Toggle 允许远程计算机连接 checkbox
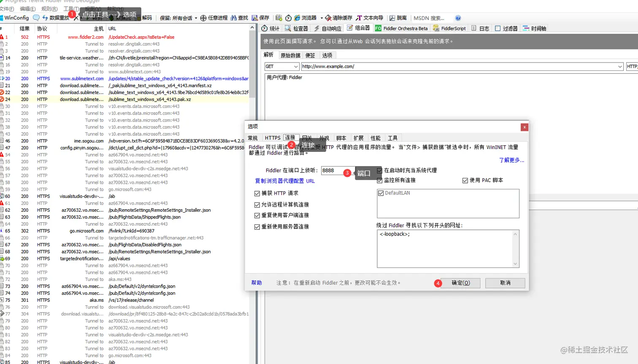Screen dimensions: 638x364 click(x=257, y=205)
